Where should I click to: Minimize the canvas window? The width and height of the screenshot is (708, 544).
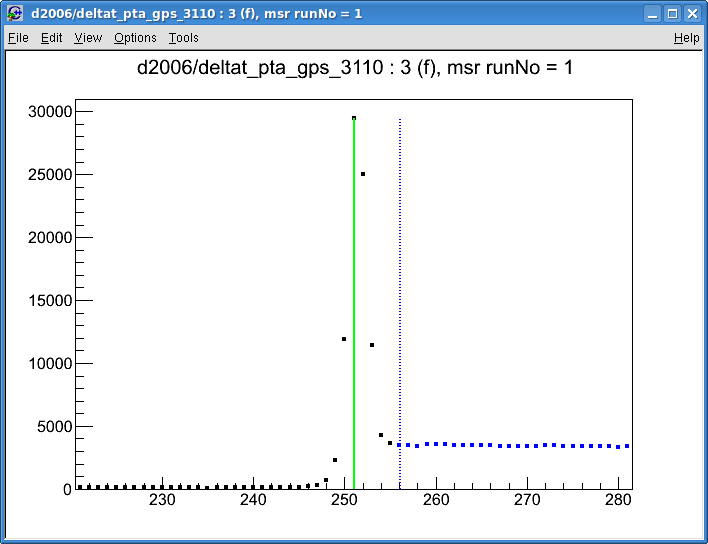652,13
